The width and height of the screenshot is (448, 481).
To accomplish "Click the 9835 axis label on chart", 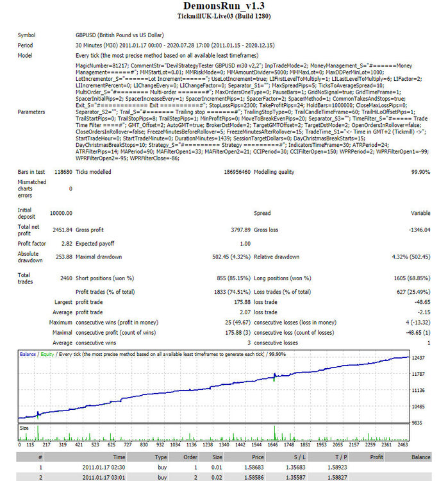I will [417, 423].
